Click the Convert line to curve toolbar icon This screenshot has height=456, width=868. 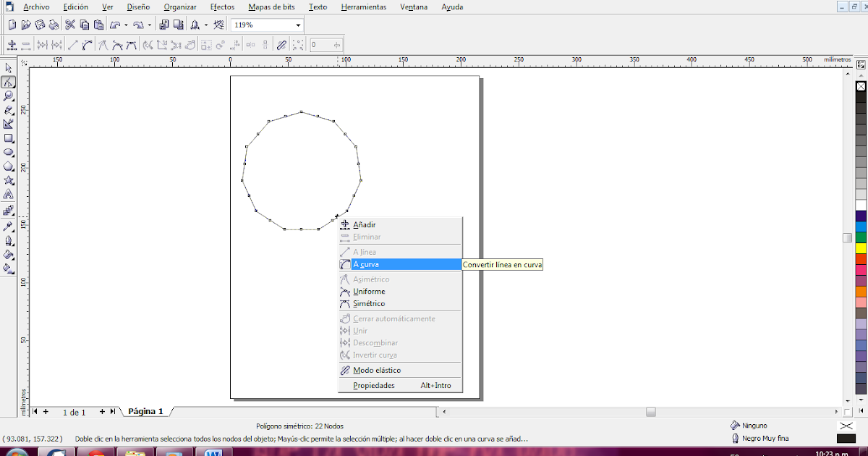click(87, 45)
